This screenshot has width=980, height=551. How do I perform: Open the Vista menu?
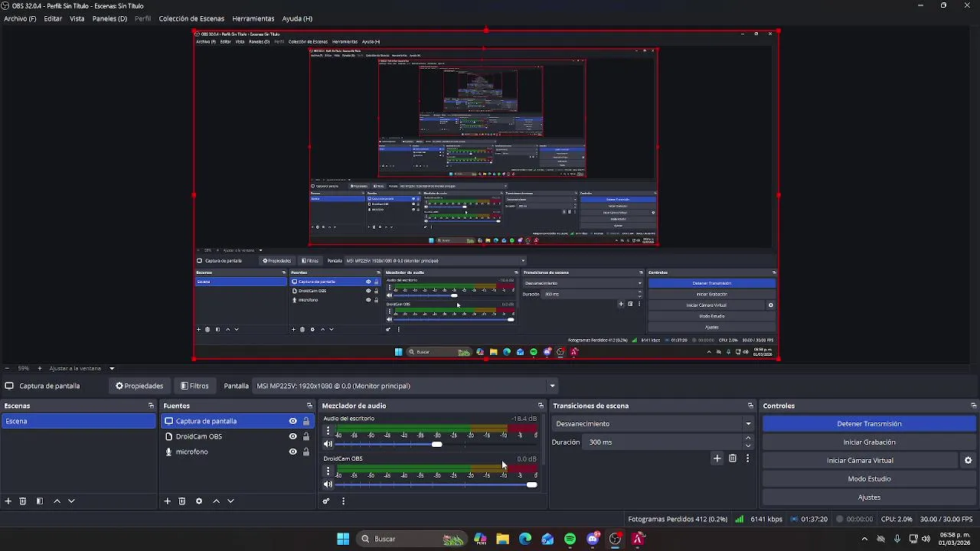coord(77,18)
